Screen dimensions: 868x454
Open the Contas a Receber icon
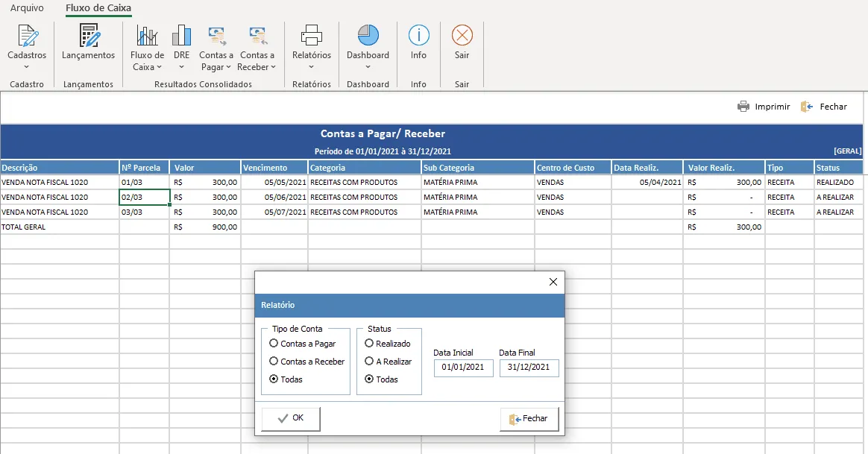(257, 36)
